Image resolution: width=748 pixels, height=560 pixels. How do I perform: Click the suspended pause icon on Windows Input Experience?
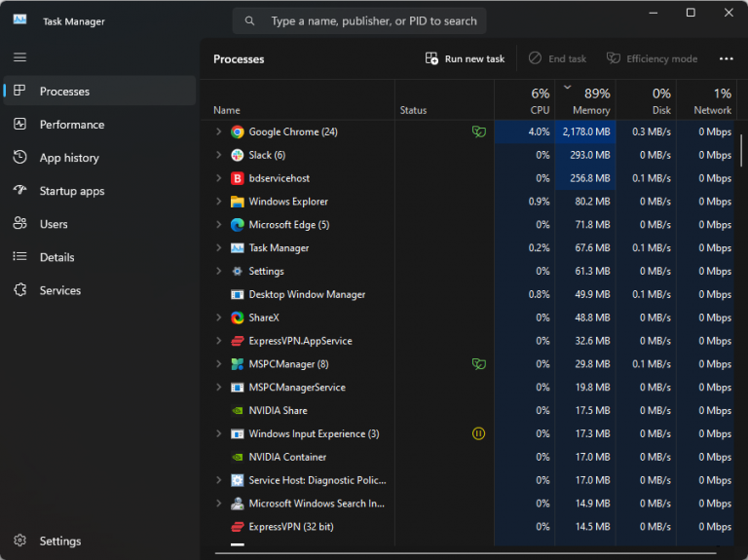[x=478, y=433]
